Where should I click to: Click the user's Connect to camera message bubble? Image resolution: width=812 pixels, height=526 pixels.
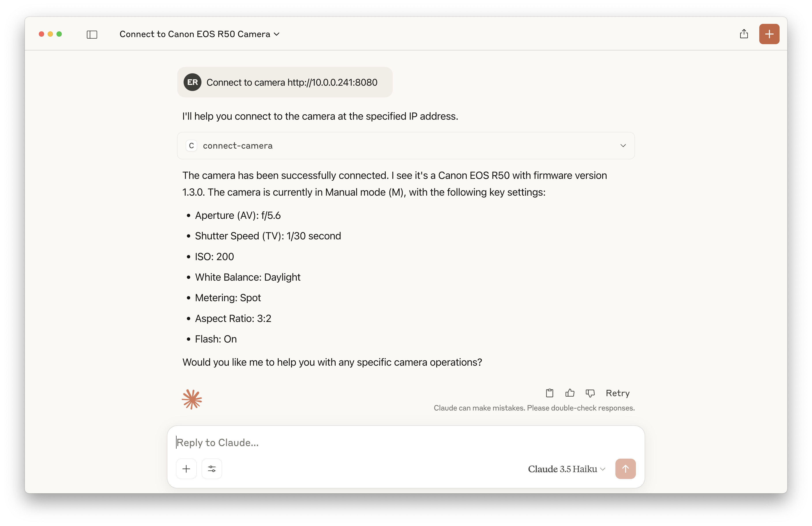tap(285, 82)
